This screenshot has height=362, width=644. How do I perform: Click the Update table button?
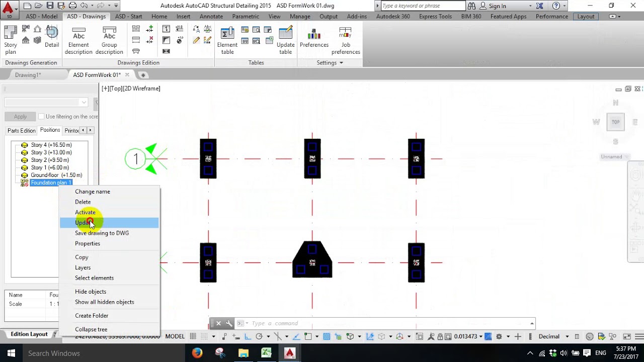coord(285,40)
